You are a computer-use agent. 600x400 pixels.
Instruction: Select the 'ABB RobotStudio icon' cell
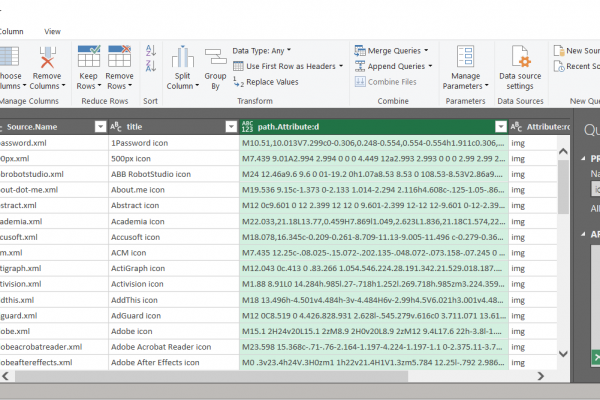[174, 174]
